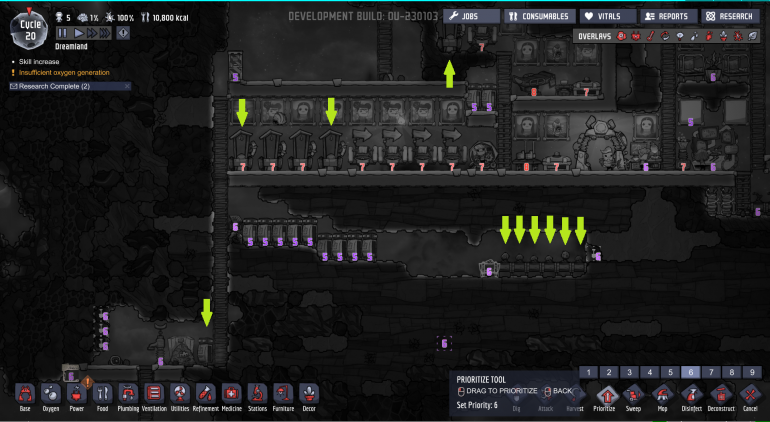Set priority level to 3
770x422 pixels.
tap(630, 372)
